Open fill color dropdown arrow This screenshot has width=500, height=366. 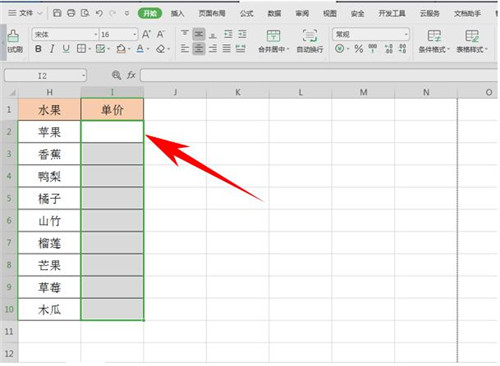[x=129, y=49]
